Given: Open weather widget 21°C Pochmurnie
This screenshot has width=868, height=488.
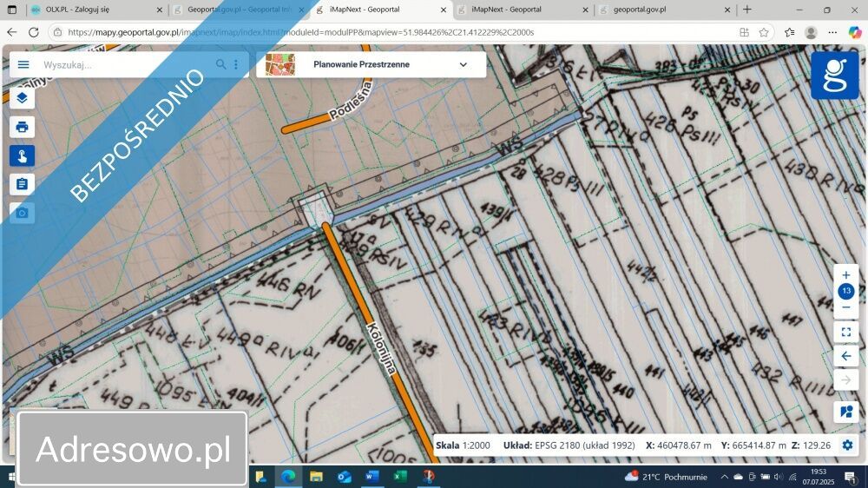Looking at the screenshot, I should click(666, 477).
